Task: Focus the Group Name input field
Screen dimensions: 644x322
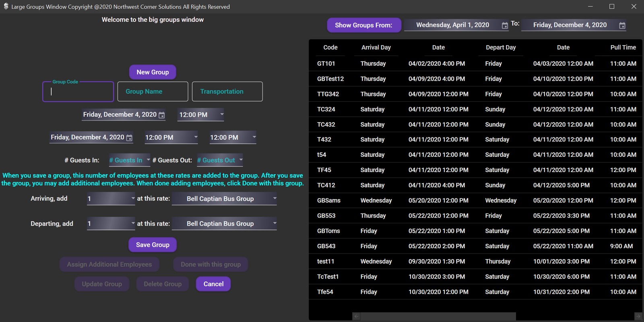Action: pos(153,91)
